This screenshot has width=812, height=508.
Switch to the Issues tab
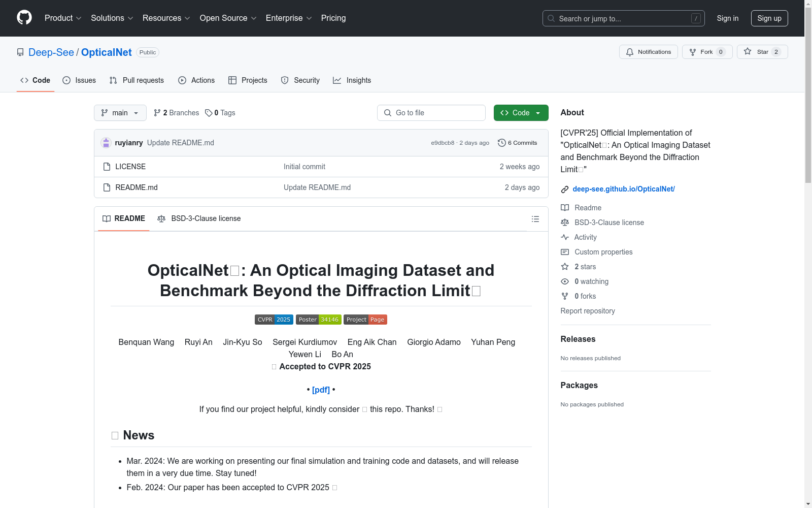[x=79, y=80]
